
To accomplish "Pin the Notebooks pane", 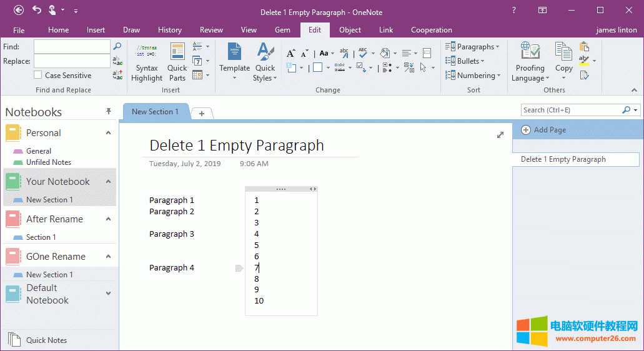I will (x=109, y=111).
